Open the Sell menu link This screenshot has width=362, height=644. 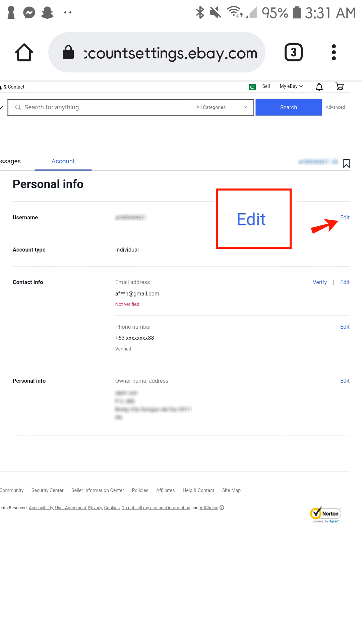click(x=266, y=86)
